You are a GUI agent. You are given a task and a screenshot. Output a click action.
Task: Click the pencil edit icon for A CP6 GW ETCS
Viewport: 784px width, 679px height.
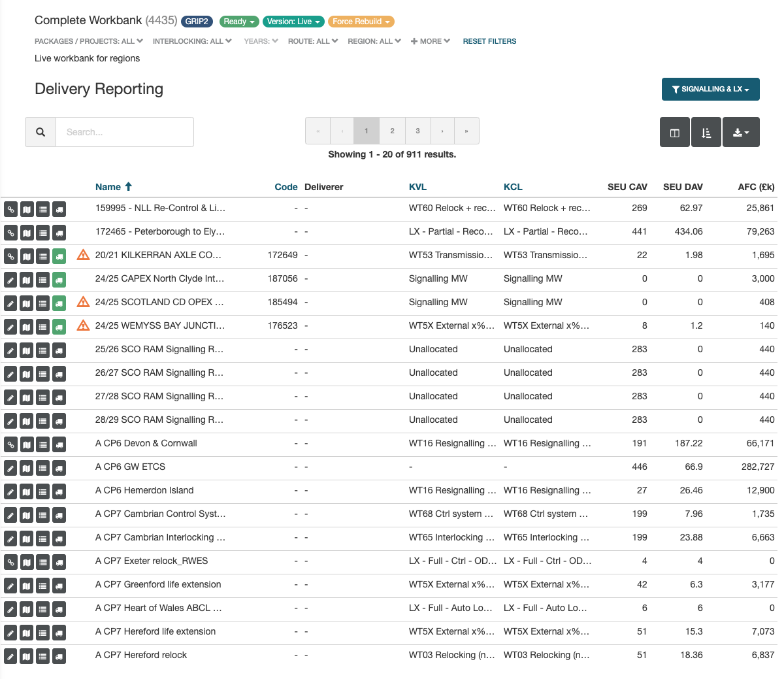10,468
